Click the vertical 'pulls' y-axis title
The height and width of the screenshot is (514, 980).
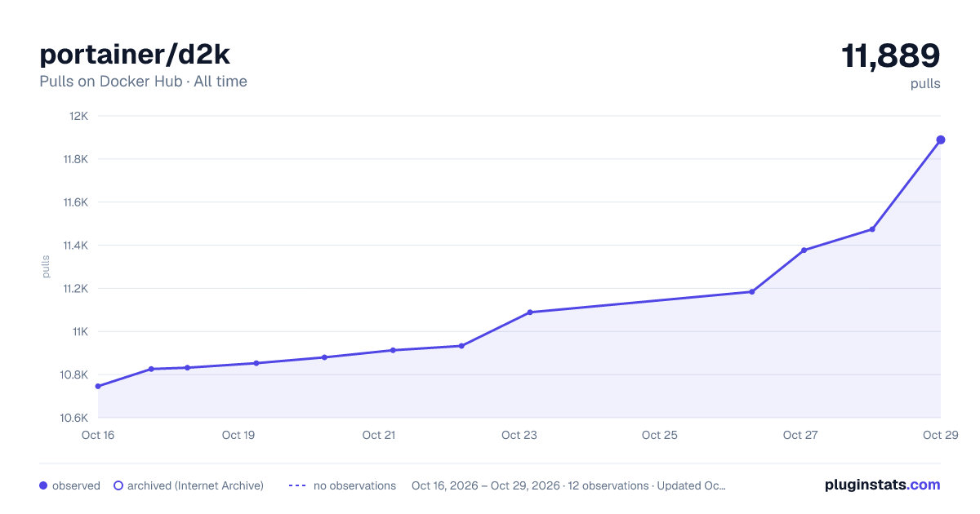point(47,267)
